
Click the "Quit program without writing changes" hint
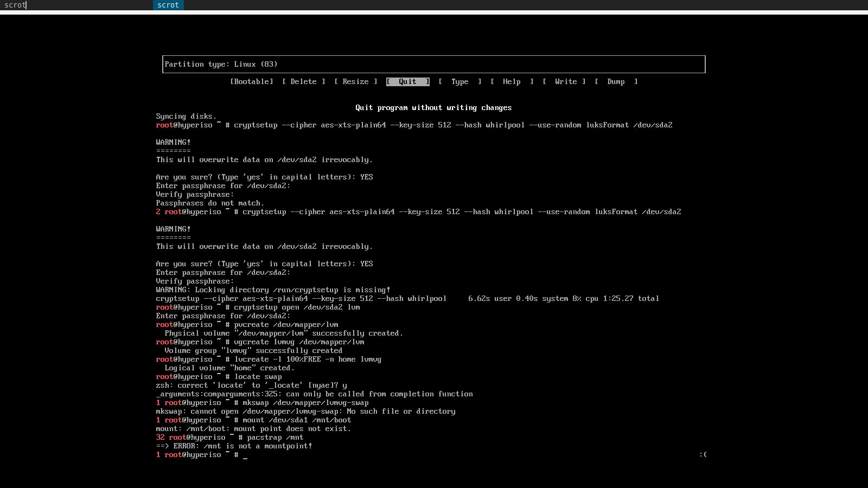(x=433, y=108)
